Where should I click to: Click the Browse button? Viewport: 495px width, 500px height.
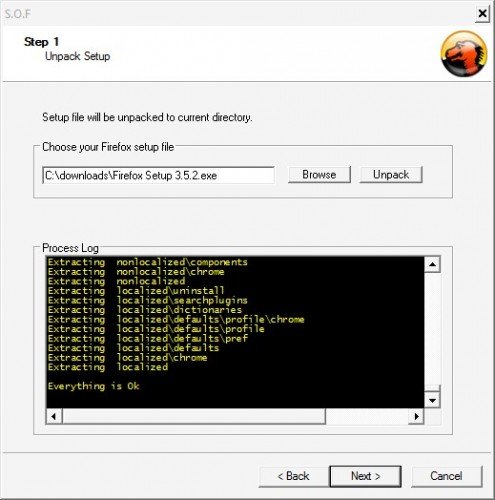pos(319,175)
